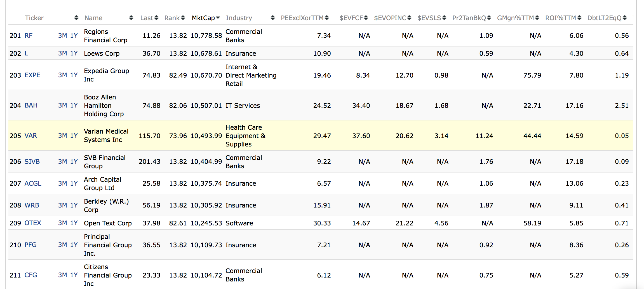Sort table by Name column

[x=93, y=18]
